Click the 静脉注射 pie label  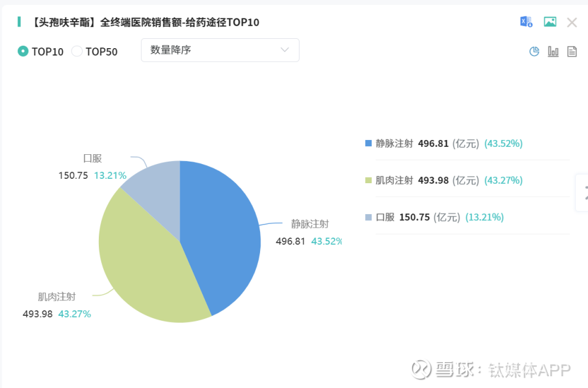(x=310, y=224)
